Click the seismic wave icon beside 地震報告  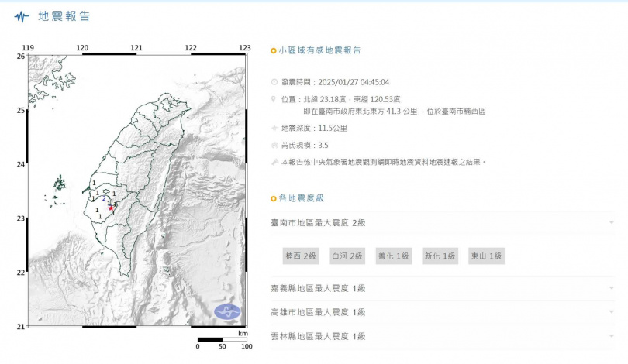22,16
